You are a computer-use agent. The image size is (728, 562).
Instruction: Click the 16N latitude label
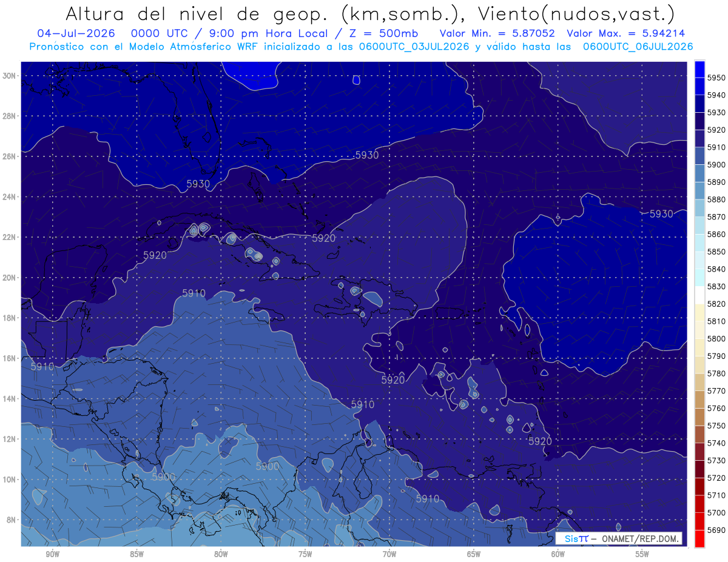[10, 358]
